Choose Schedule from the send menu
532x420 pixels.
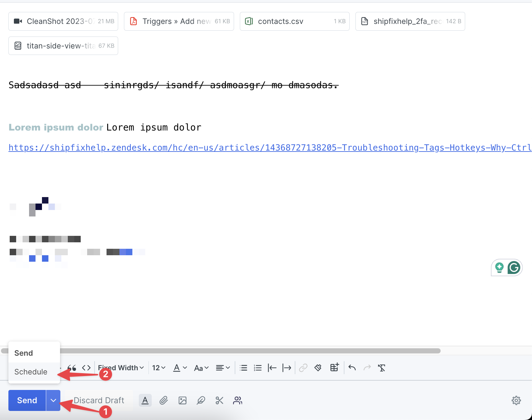(31, 372)
